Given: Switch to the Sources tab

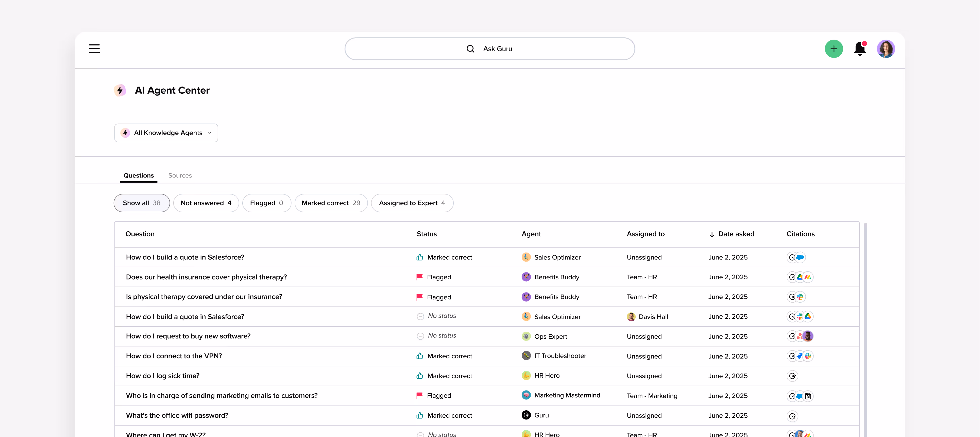Looking at the screenshot, I should [180, 175].
